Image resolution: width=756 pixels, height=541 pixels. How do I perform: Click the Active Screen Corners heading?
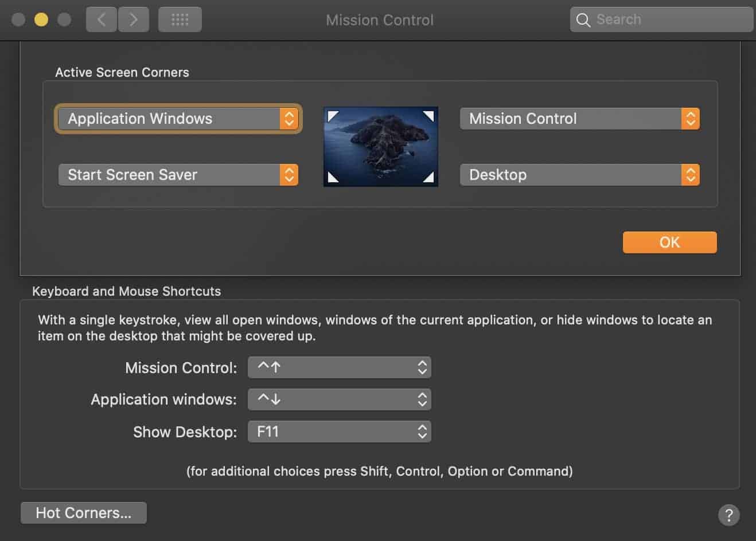click(122, 72)
